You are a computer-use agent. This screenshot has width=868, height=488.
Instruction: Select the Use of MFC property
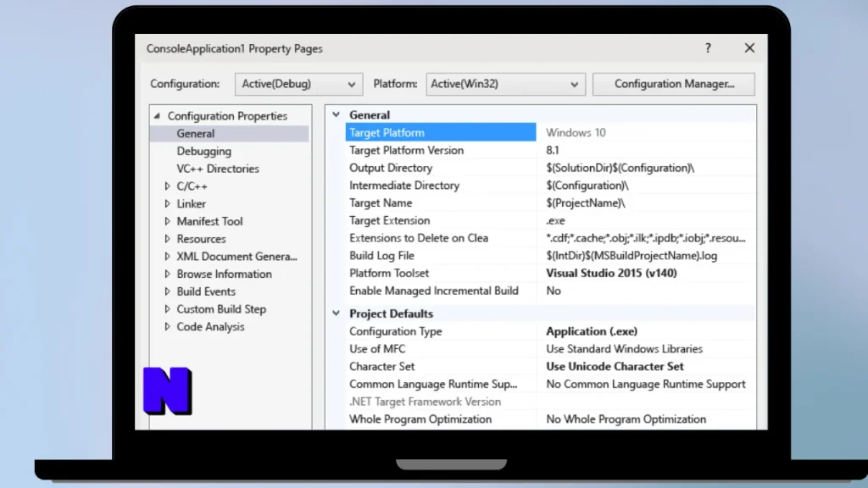pyautogui.click(x=377, y=349)
